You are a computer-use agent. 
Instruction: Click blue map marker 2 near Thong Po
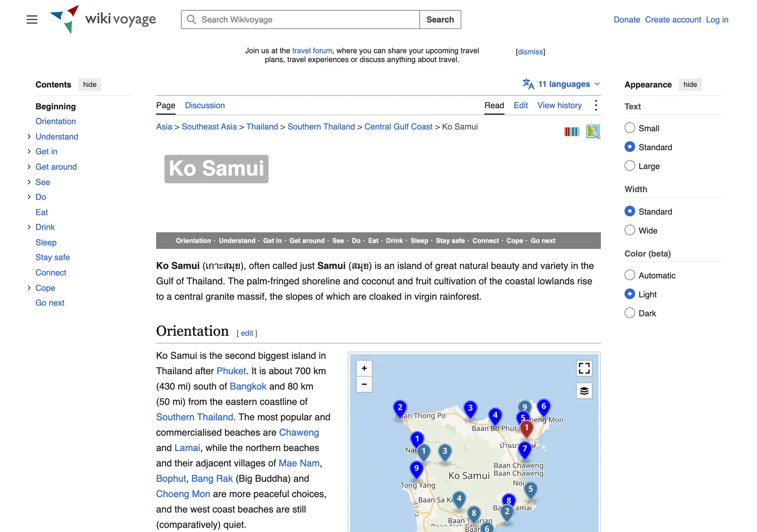pos(400,408)
